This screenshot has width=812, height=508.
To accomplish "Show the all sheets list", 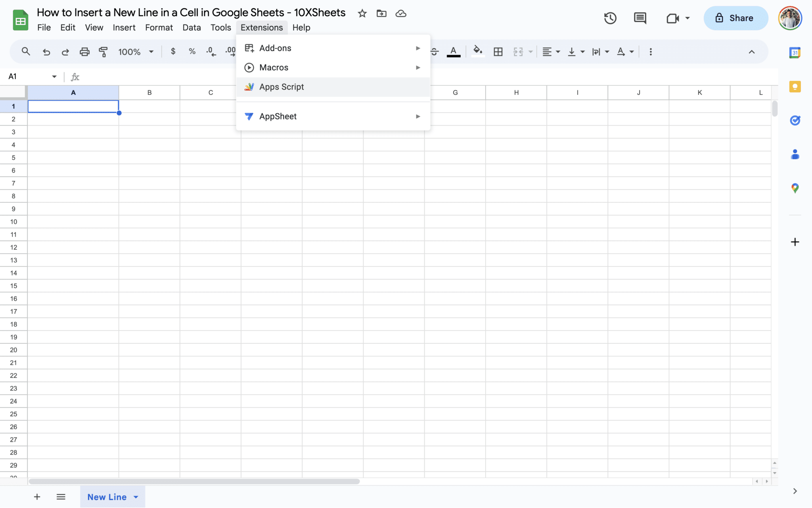I will pyautogui.click(x=61, y=497).
